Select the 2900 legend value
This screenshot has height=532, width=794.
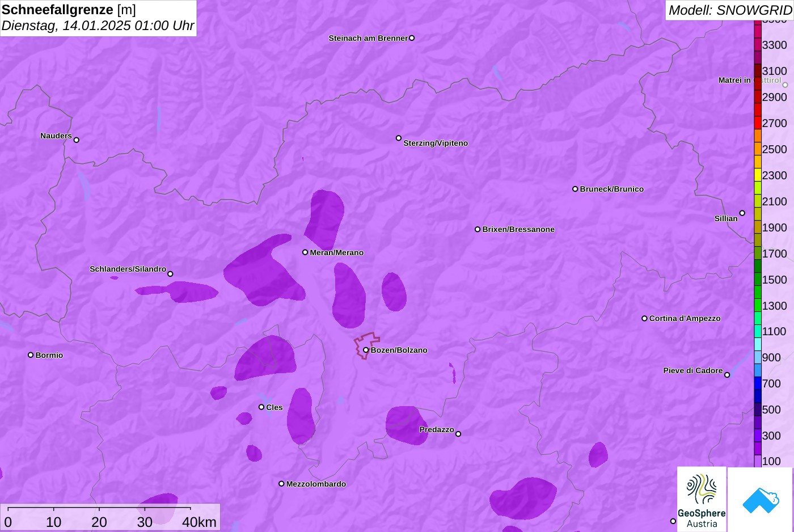775,97
